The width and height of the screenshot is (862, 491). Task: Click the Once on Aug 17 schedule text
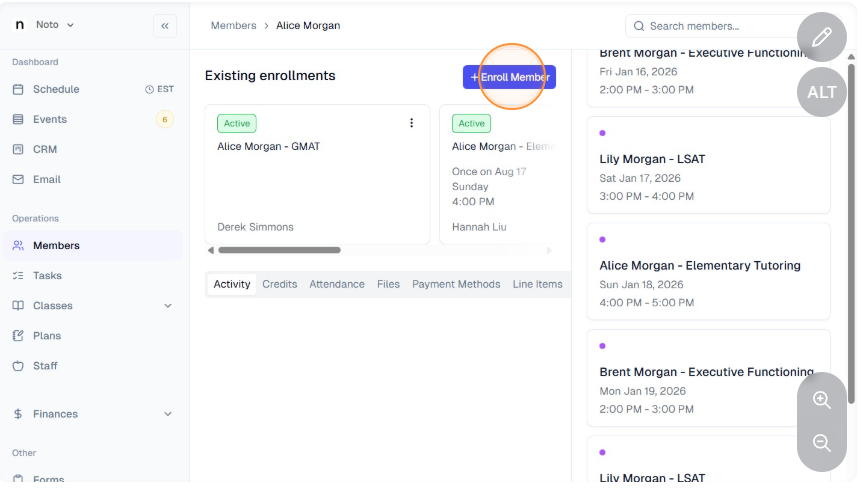pyautogui.click(x=489, y=172)
